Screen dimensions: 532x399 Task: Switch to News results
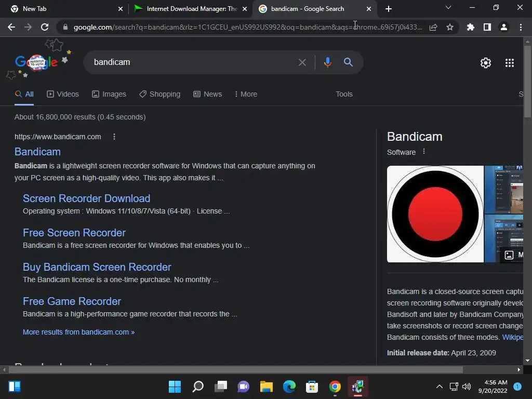208,95
